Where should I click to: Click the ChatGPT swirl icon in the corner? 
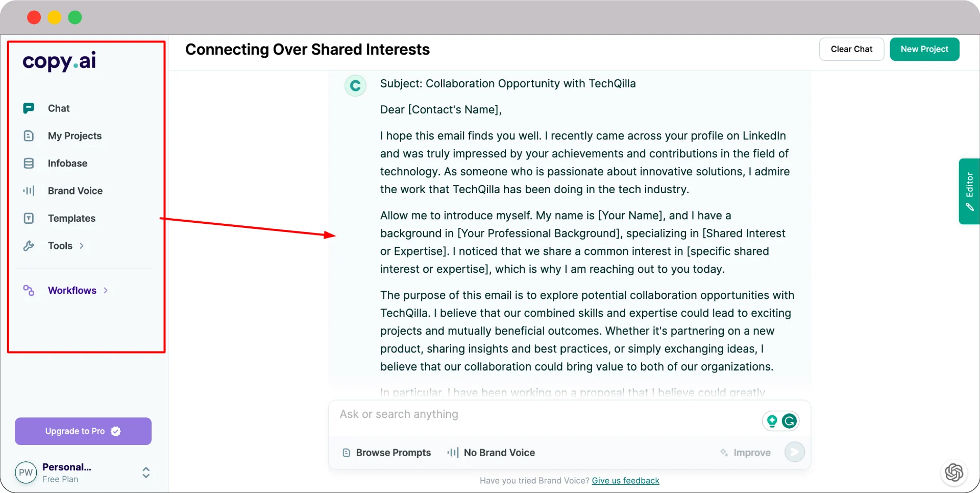(x=954, y=473)
